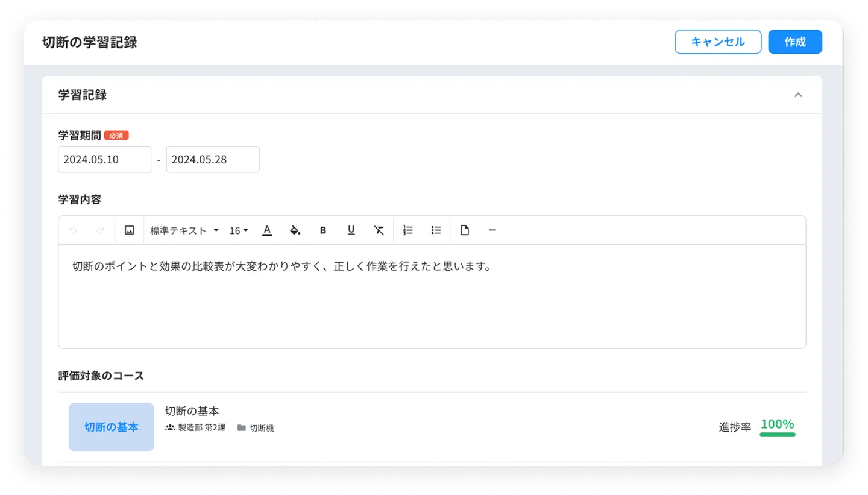Clear text formatting icon

pos(379,230)
